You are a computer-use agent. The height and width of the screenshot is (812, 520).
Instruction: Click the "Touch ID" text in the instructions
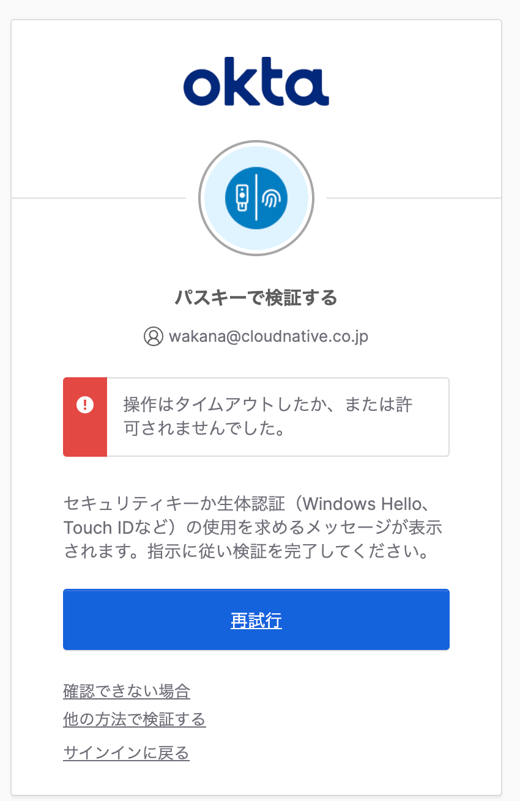click(x=96, y=528)
